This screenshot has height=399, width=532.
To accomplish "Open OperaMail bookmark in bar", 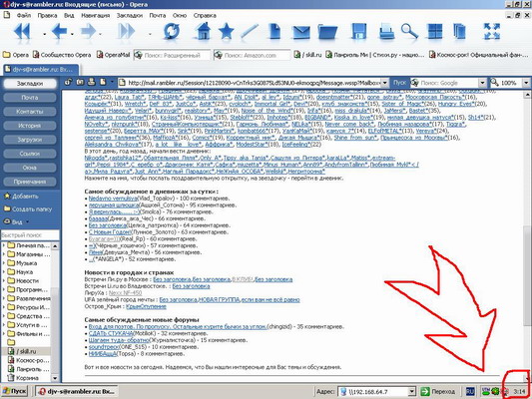I will (114, 55).
